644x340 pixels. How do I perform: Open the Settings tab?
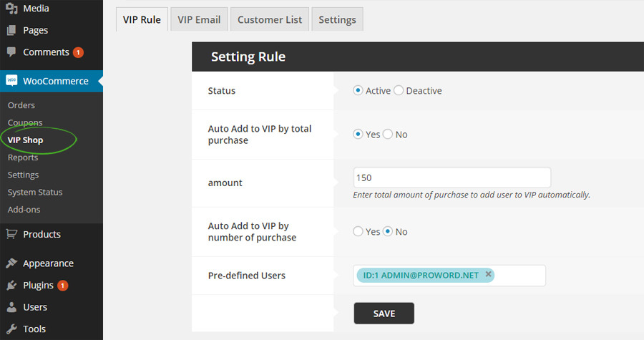[x=337, y=19]
